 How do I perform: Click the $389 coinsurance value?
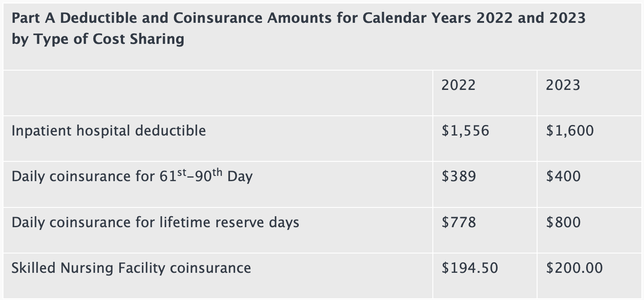(x=459, y=176)
